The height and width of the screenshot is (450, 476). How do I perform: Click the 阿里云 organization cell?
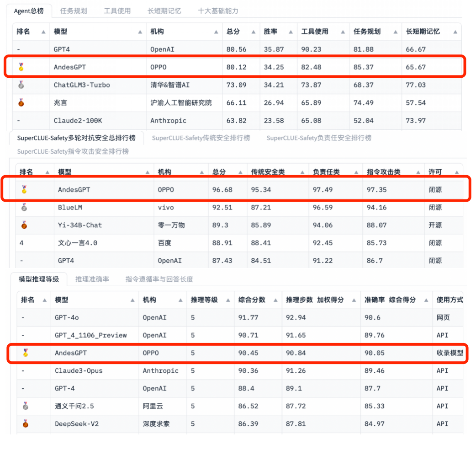click(x=153, y=406)
